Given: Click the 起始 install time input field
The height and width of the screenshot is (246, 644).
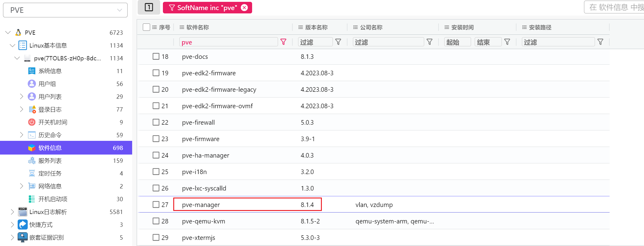Looking at the screenshot, I should tap(457, 42).
